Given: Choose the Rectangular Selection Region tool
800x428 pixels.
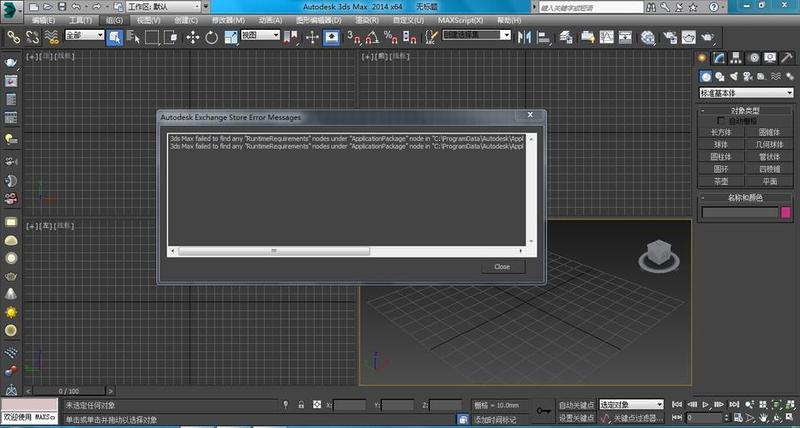Looking at the screenshot, I should [152, 37].
